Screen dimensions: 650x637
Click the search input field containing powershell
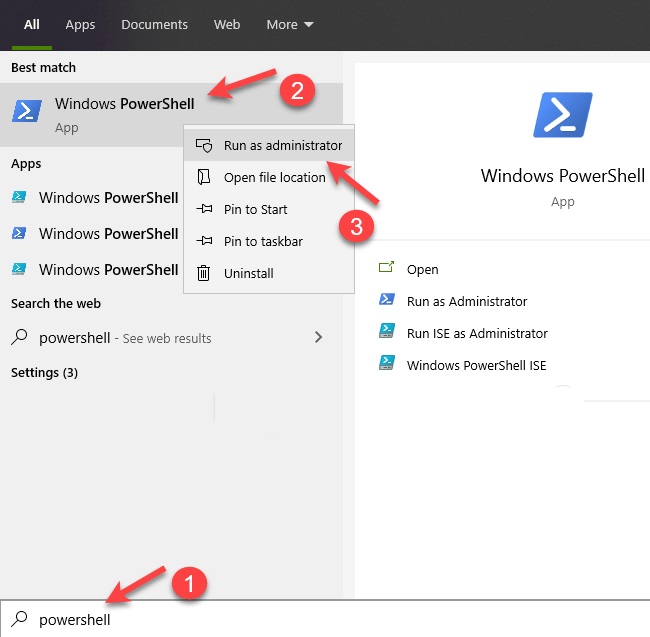point(325,619)
